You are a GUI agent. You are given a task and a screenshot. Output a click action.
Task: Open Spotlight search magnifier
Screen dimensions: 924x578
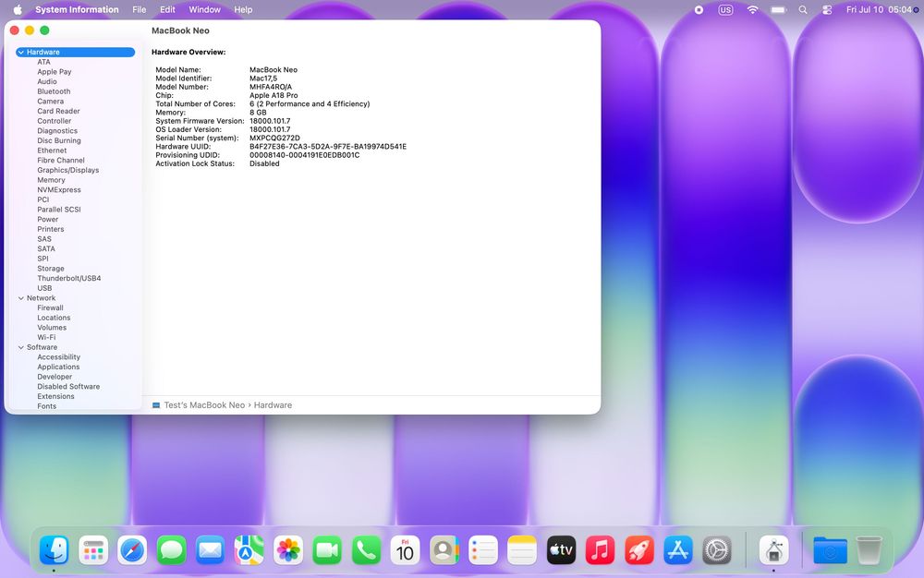803,9
